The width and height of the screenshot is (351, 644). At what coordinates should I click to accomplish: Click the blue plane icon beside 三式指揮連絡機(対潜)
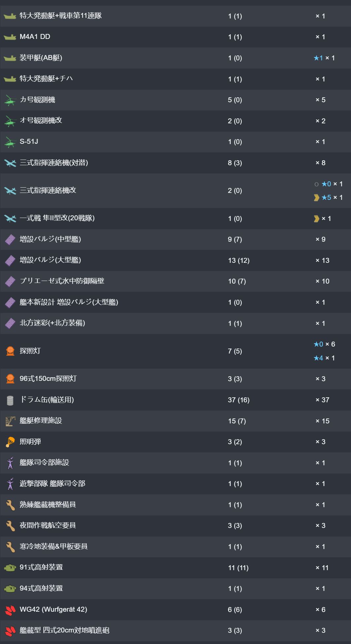click(10, 163)
